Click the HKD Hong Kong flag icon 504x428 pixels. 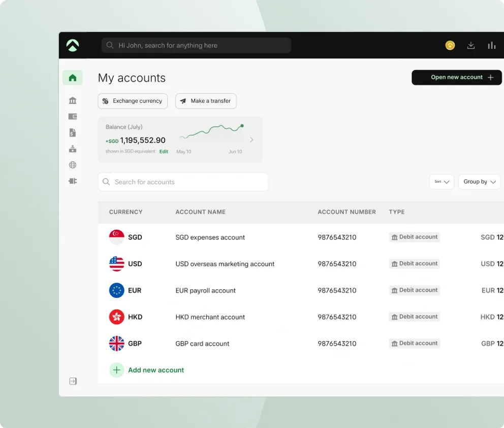[117, 317]
